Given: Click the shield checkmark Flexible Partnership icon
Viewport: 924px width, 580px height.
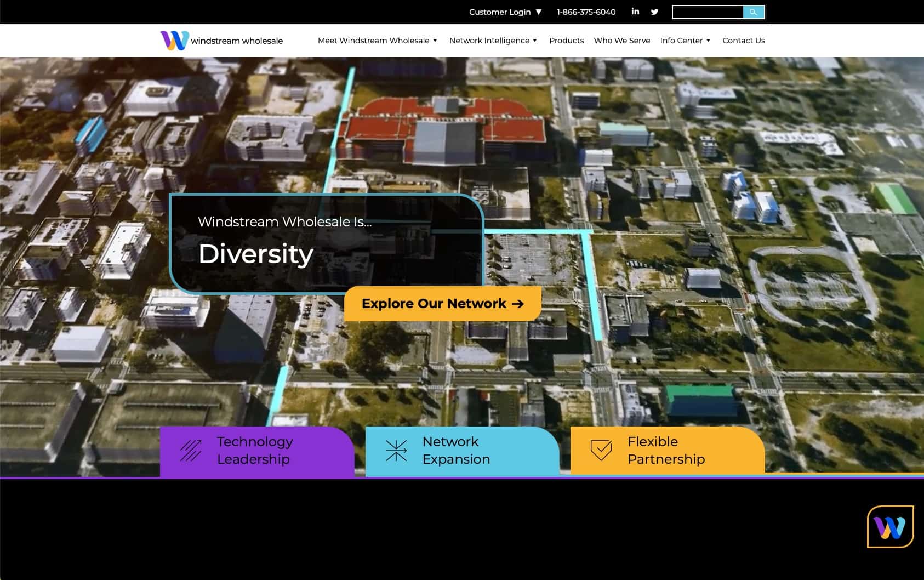Looking at the screenshot, I should click(601, 451).
